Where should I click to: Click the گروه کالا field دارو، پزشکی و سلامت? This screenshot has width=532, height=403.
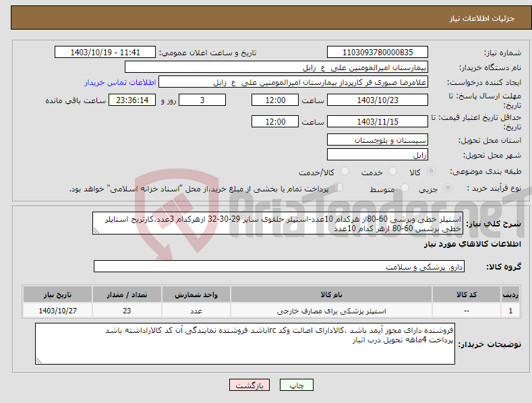click(279, 266)
